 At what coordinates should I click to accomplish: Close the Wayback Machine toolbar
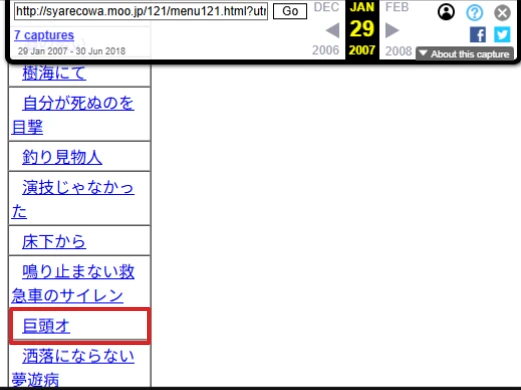click(502, 13)
